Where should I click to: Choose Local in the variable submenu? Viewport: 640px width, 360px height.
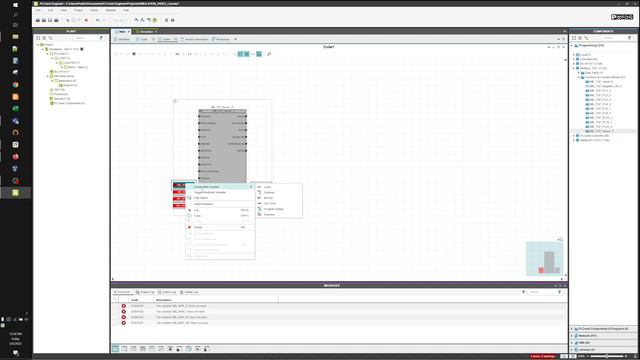pyautogui.click(x=279, y=187)
